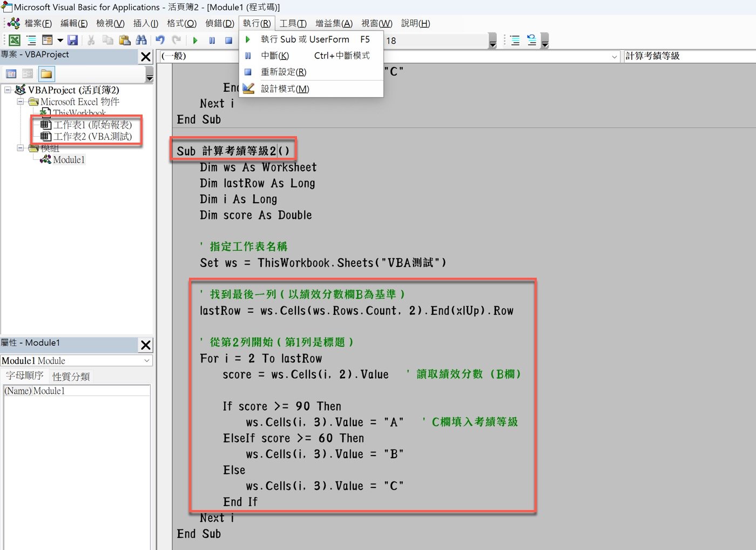Click the Paste clipboard icon
Screen dimensions: 756x550
(125, 40)
